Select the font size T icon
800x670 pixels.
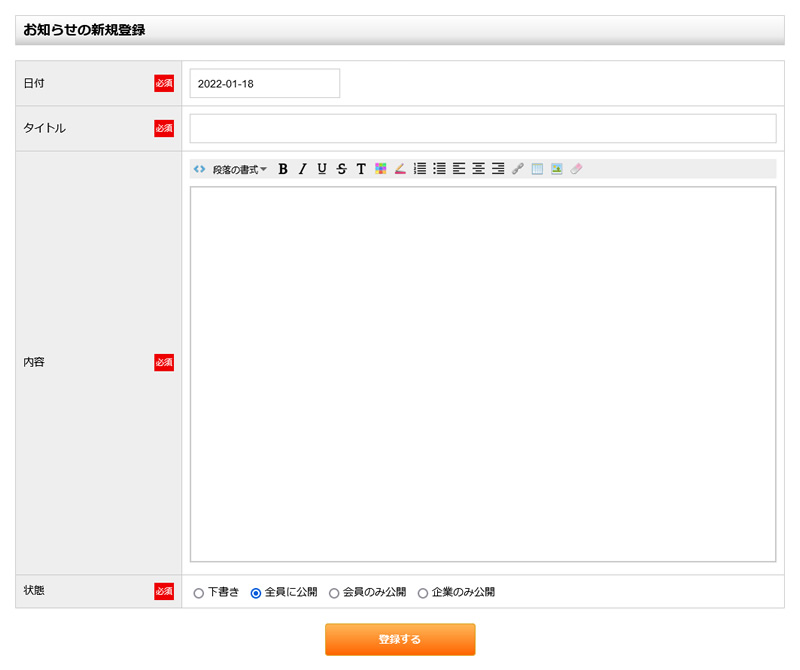tap(360, 168)
